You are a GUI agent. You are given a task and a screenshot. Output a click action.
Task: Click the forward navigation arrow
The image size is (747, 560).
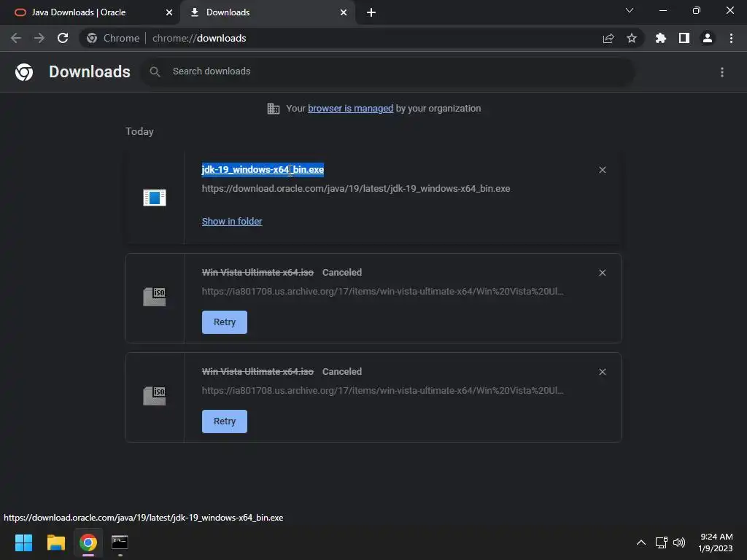pos(39,38)
